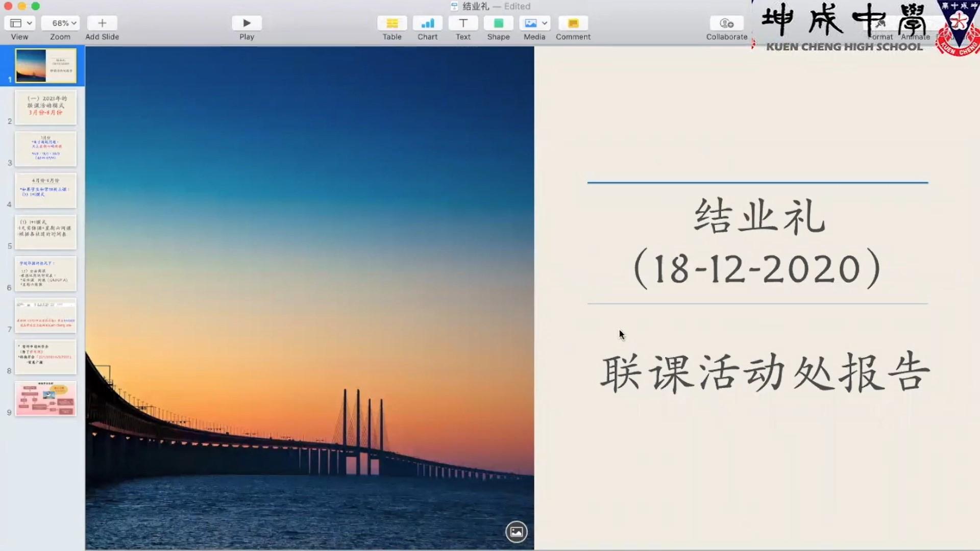Click the replace image placeholder icon
This screenshot has height=551, width=980.
point(516,532)
